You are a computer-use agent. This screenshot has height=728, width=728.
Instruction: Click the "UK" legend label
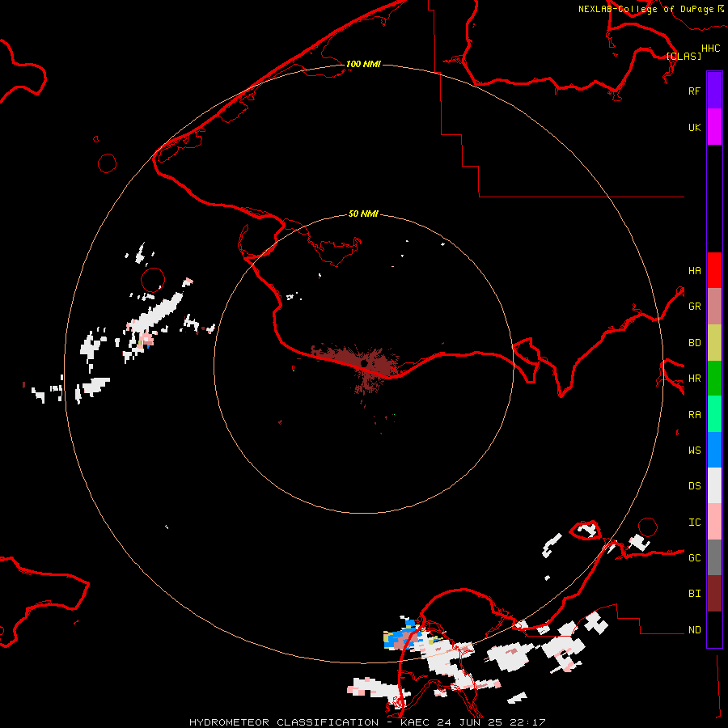[x=694, y=127]
